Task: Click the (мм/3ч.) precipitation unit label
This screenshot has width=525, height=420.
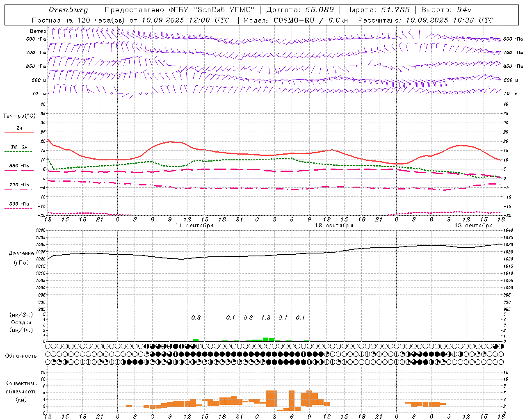Action: 21,315
